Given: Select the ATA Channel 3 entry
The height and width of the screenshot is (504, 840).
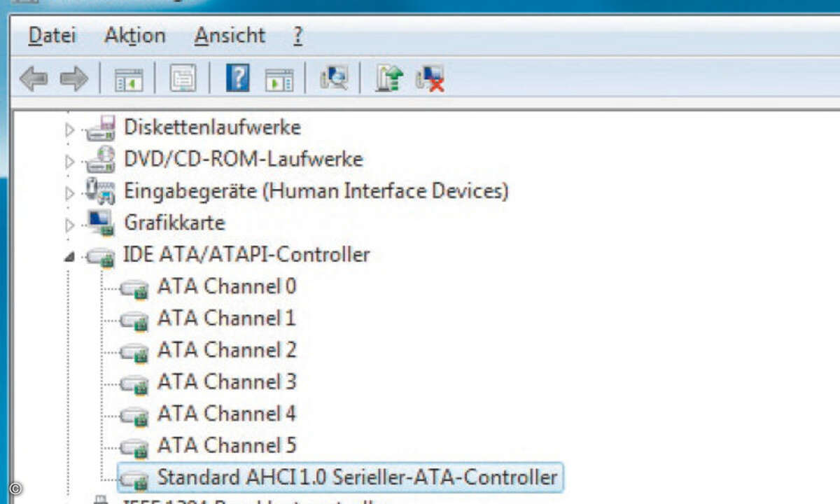Looking at the screenshot, I should pos(227,381).
